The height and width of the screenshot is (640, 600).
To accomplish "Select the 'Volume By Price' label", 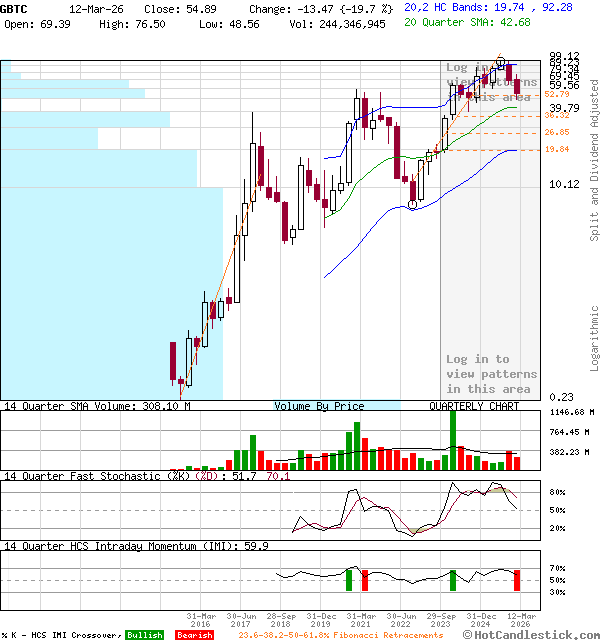I will coord(319,407).
